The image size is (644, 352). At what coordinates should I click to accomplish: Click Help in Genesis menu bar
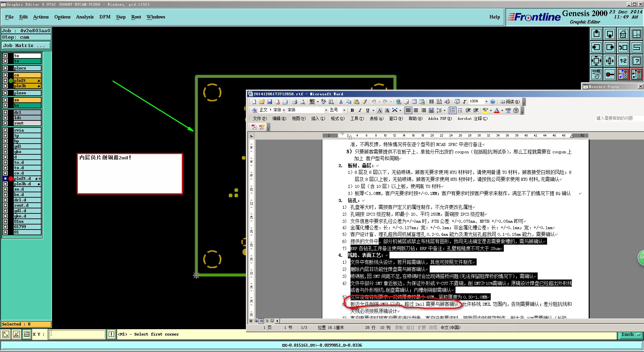pos(495,17)
